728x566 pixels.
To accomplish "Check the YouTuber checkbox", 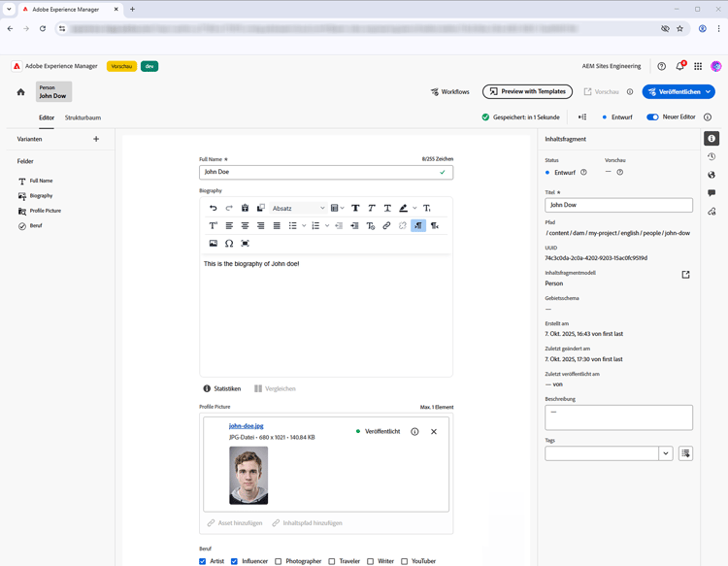I will point(405,561).
